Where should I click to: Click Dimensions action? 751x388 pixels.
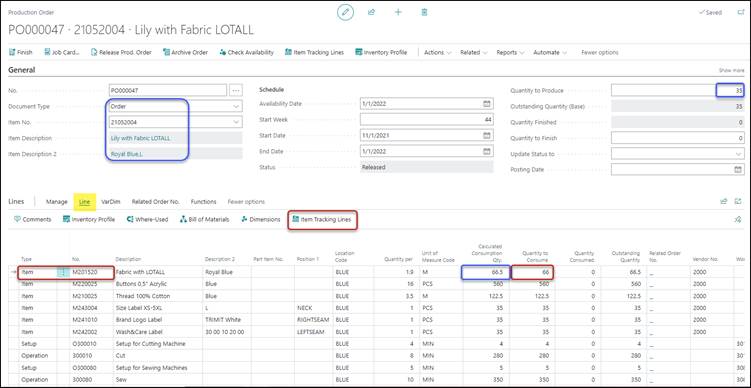(261, 219)
